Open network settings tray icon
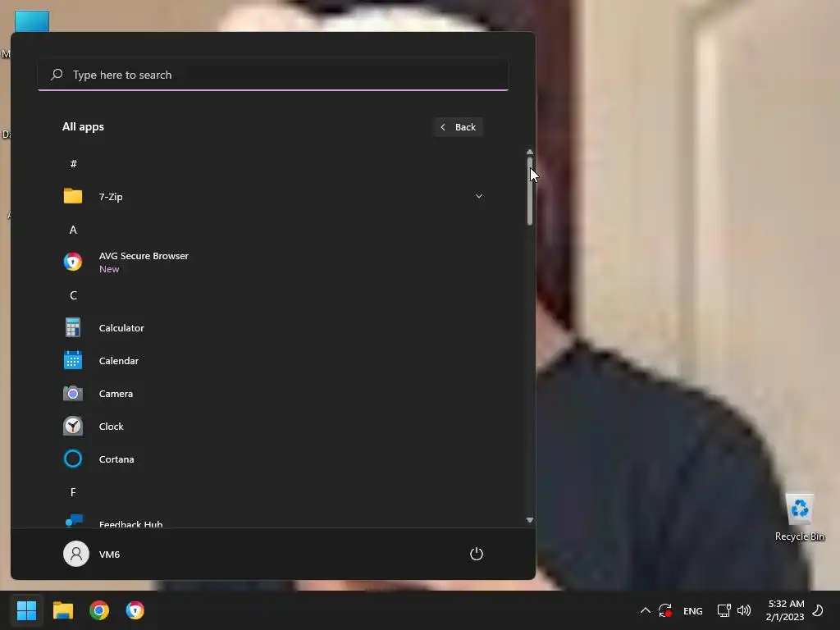Viewport: 840px width, 630px height. [x=724, y=610]
